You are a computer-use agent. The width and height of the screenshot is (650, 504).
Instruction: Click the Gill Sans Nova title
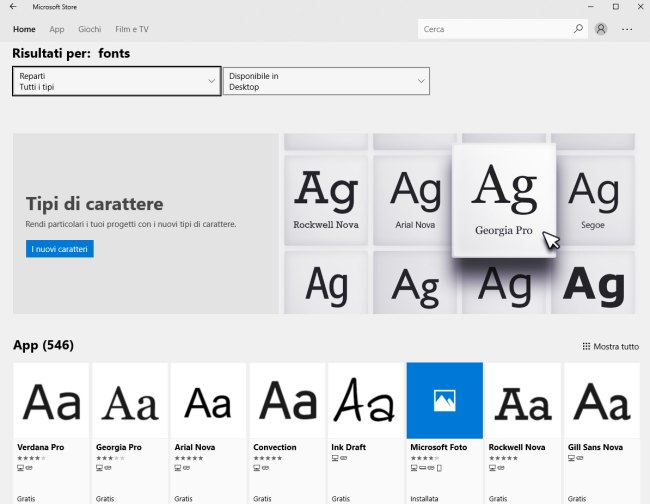[x=595, y=447]
